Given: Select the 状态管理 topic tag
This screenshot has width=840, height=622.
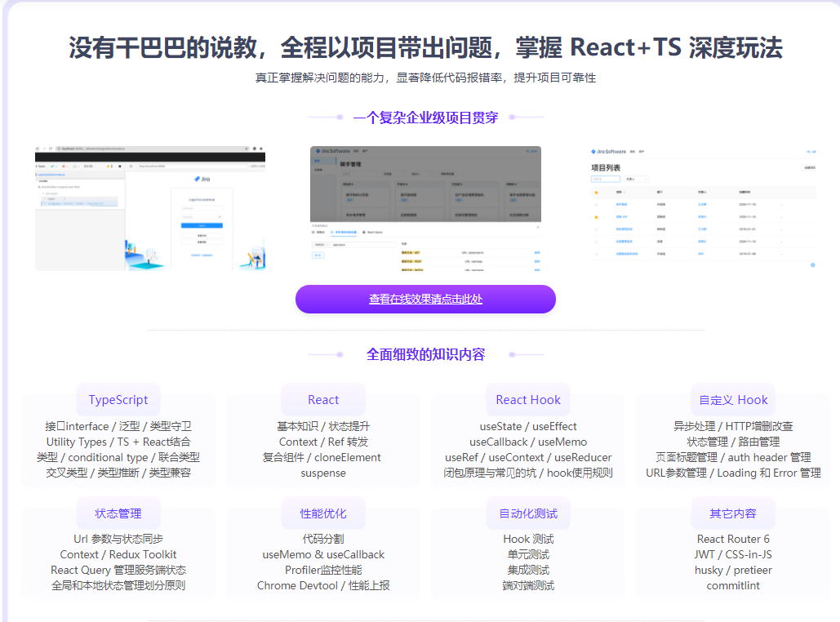Looking at the screenshot, I should tap(118, 513).
